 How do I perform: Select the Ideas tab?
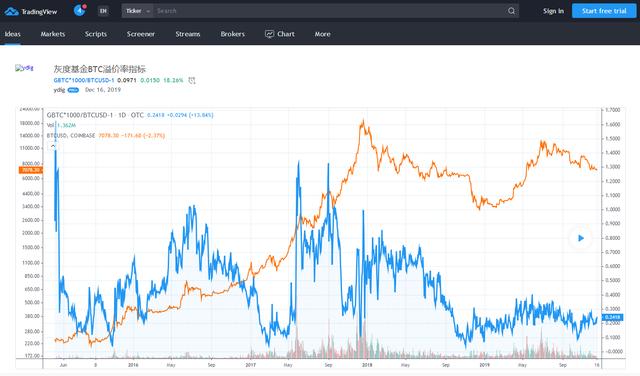13,34
